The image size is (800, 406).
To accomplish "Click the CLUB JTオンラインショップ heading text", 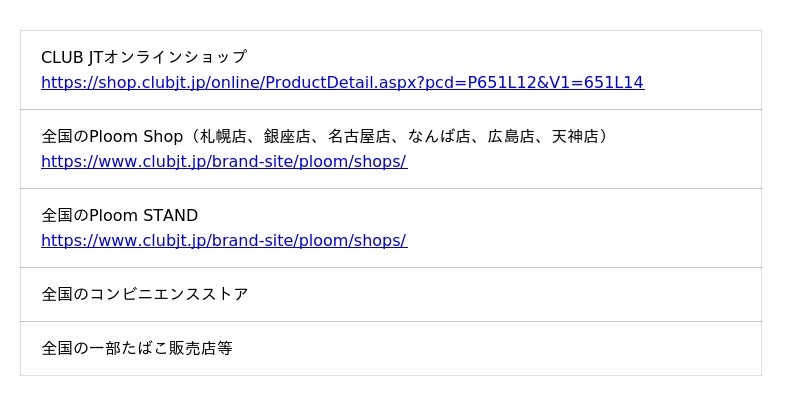I will 143,57.
